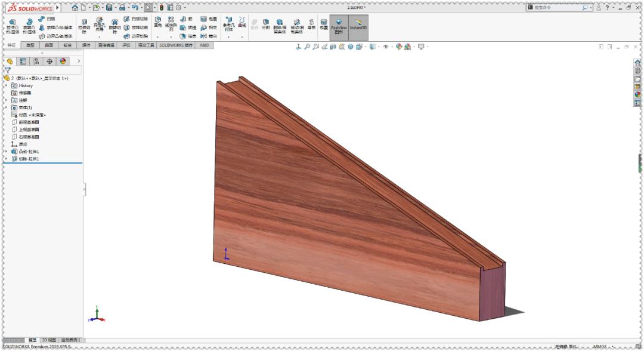The height and width of the screenshot is (351, 644).
Task: Expand the History tree node
Action: click(5, 86)
